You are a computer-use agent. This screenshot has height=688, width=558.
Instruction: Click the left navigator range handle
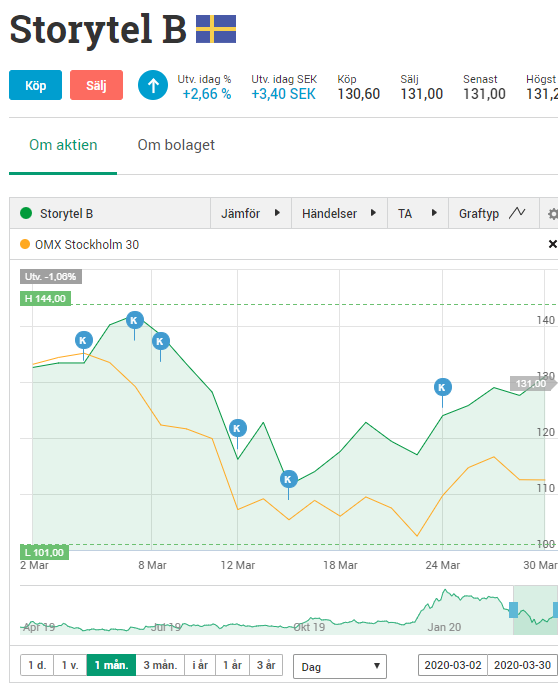513,610
